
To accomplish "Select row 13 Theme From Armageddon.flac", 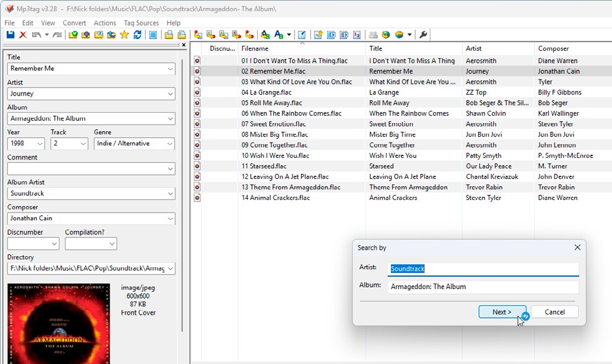I will 401,187.
